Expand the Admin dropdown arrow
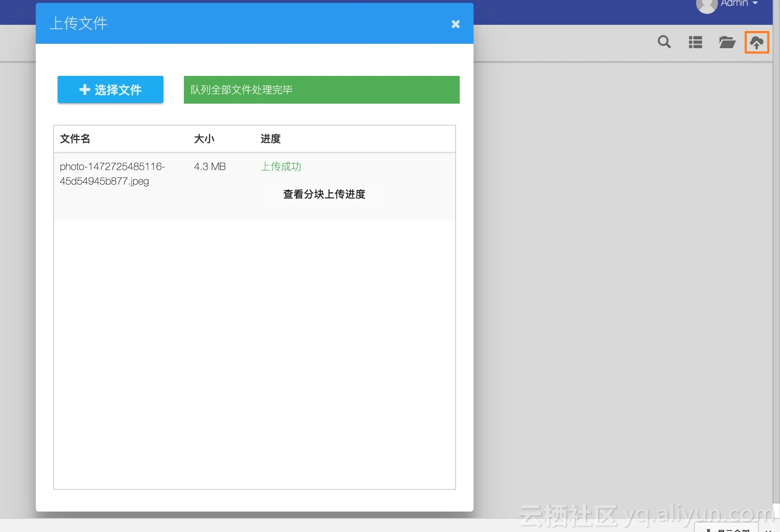Image resolution: width=780 pixels, height=532 pixels. tap(755, 3)
